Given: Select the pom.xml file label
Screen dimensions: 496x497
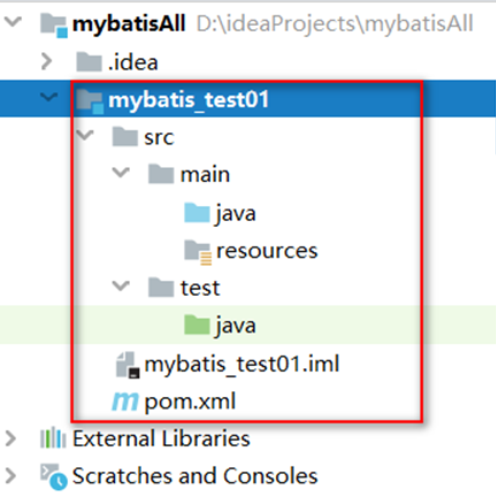Looking at the screenshot, I should click(190, 402).
